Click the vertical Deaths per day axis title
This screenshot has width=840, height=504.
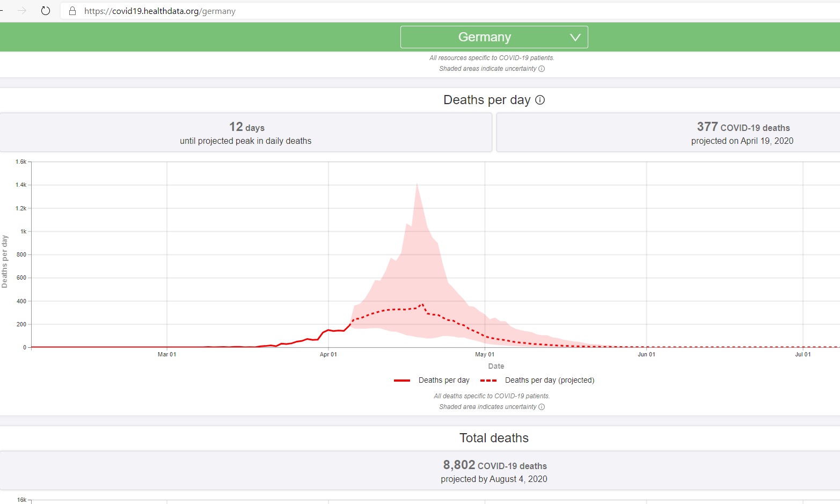(5, 261)
